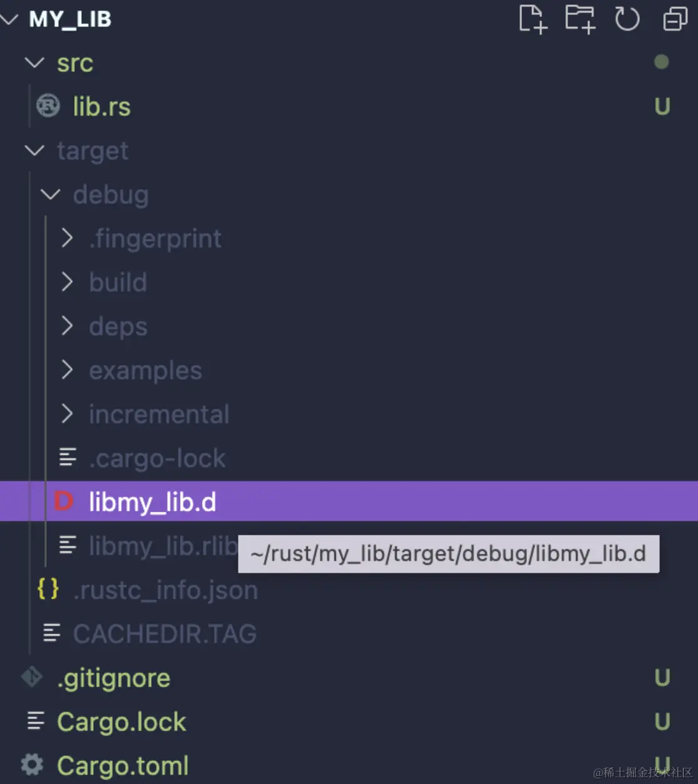
Task: Click the modified dot on src
Action: click(661, 62)
